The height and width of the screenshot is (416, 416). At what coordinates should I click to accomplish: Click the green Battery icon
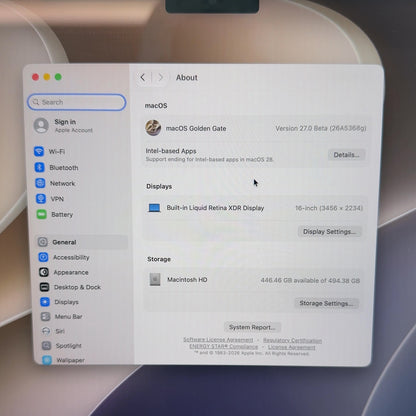[x=42, y=214]
